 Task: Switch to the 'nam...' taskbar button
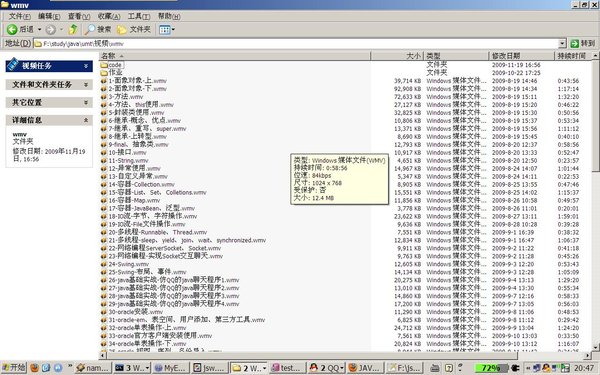coord(93,368)
